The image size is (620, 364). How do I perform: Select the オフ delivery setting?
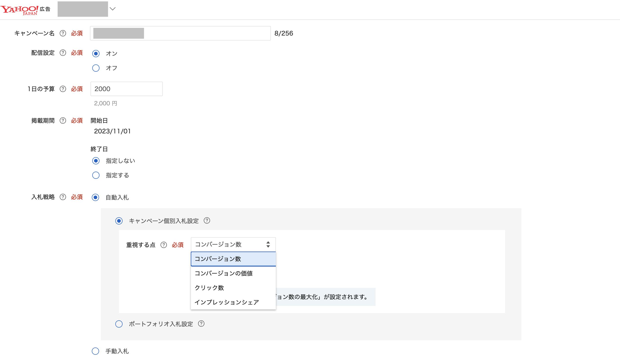click(96, 68)
